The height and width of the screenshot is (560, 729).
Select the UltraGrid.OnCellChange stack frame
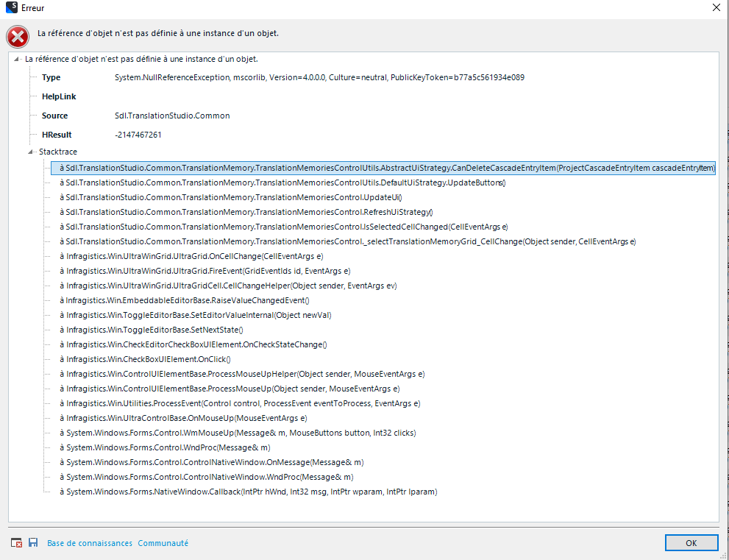pyautogui.click(x=191, y=256)
